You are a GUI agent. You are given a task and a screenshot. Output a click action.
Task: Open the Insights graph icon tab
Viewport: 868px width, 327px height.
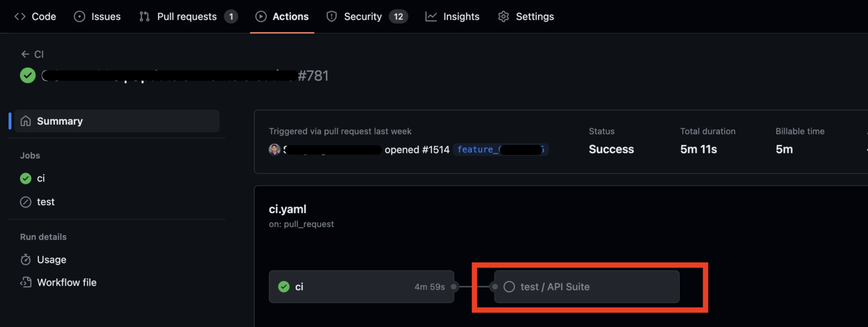(431, 16)
